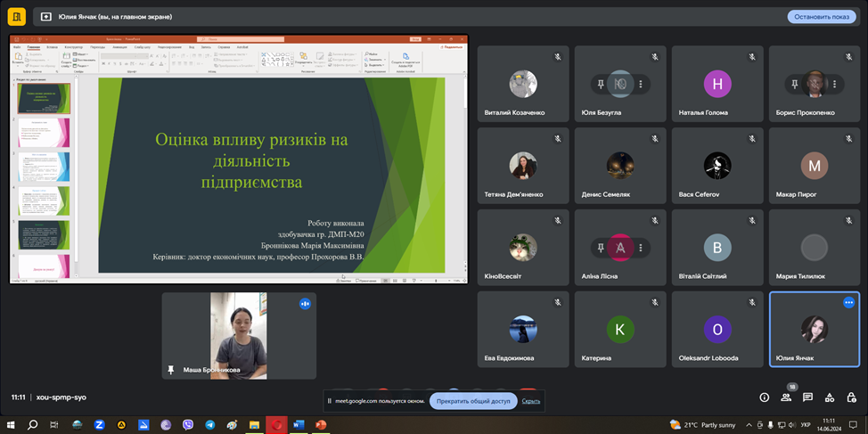The image size is (868, 434).
Task: Open blue options button on Юлия Янчак tile
Action: (848, 302)
